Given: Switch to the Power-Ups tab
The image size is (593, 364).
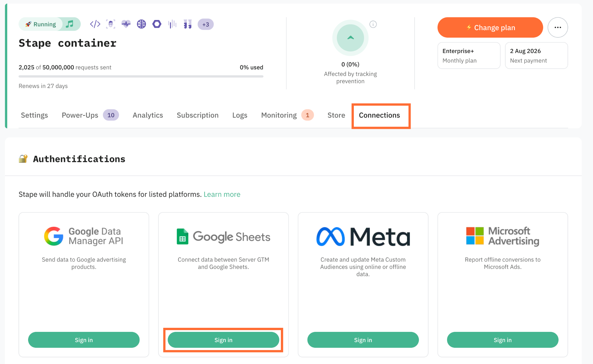Looking at the screenshot, I should [90, 115].
